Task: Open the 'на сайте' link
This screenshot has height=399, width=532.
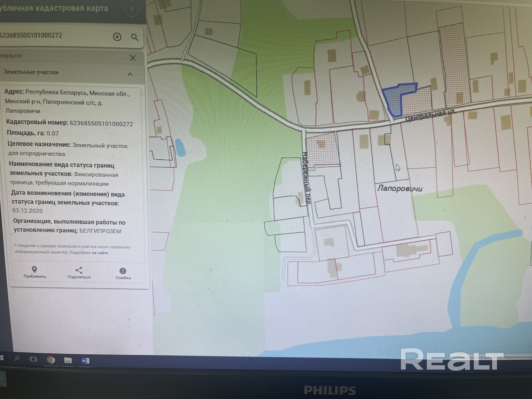Action: click(100, 253)
